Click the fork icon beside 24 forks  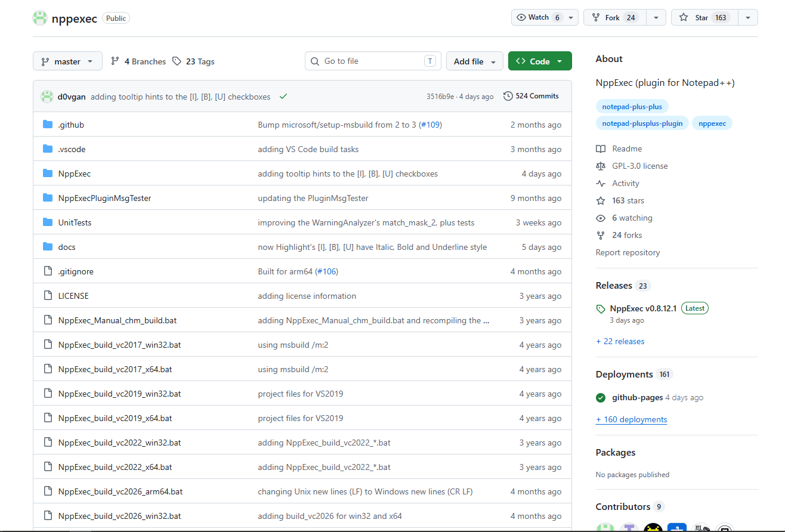(x=601, y=235)
